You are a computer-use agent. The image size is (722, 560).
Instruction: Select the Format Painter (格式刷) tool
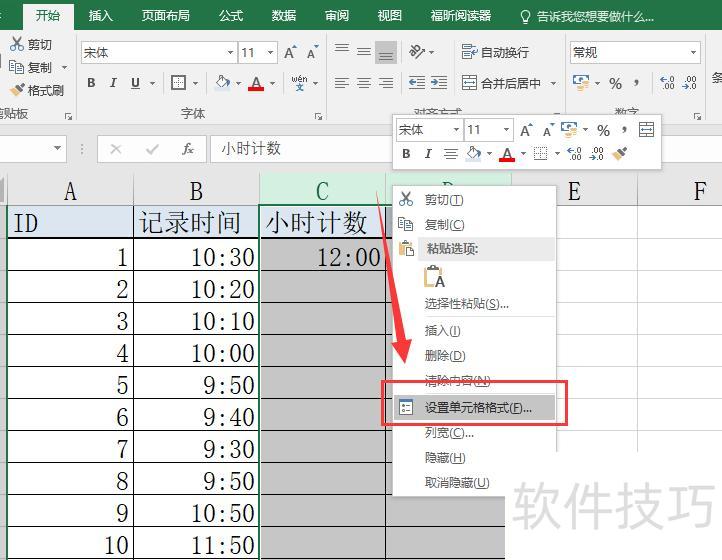(37, 90)
